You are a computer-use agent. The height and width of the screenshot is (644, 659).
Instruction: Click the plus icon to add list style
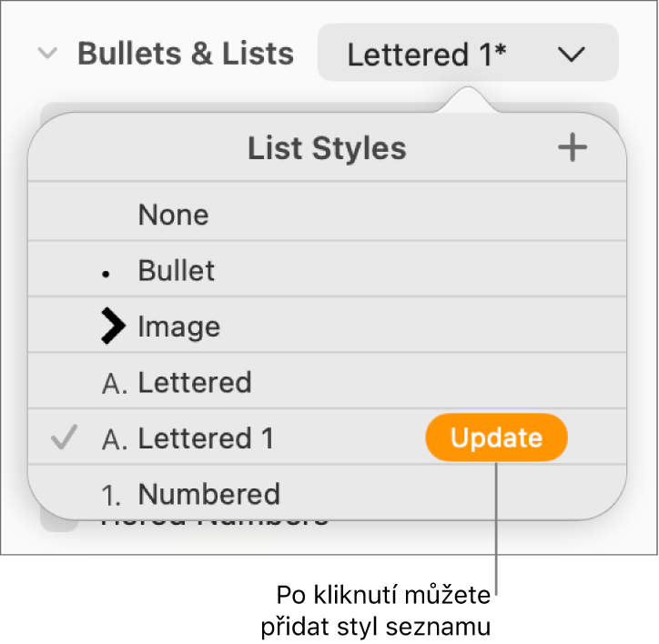tap(573, 148)
